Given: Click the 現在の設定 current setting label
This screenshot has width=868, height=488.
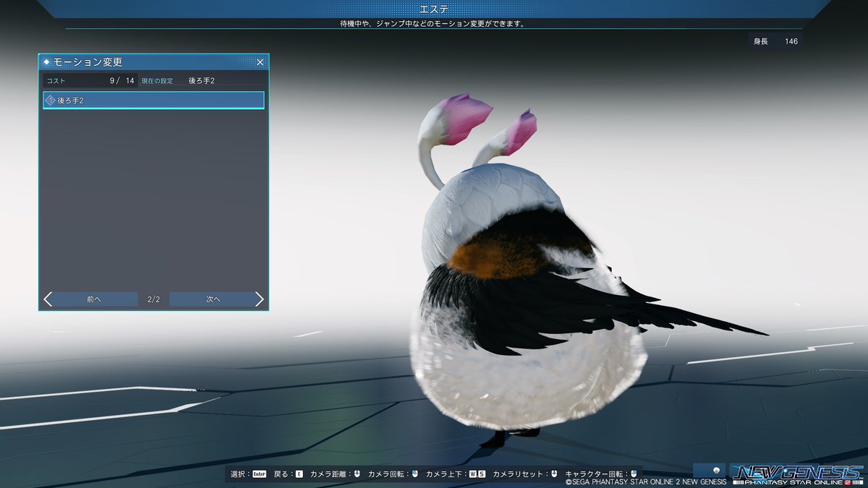Looking at the screenshot, I should pos(157,81).
